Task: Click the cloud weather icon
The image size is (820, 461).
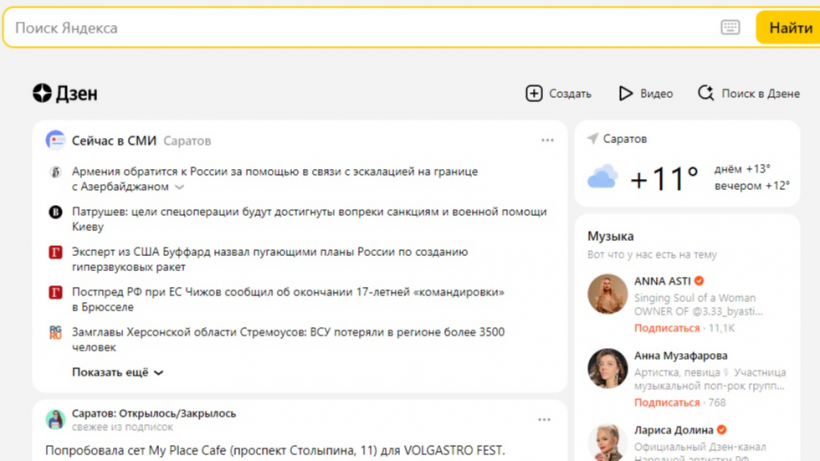Action: coord(602,177)
